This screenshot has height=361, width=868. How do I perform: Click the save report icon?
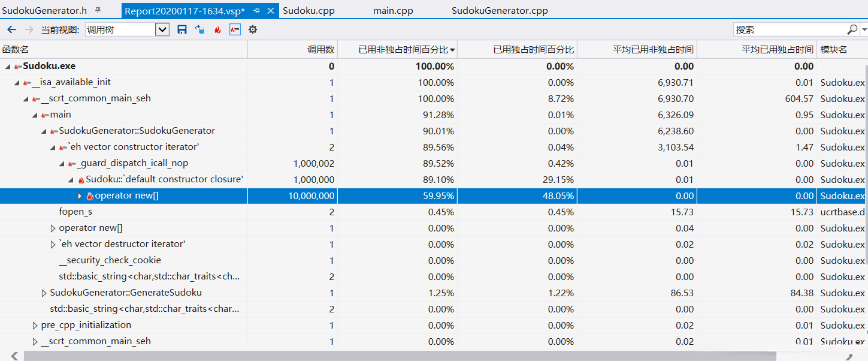tap(182, 29)
